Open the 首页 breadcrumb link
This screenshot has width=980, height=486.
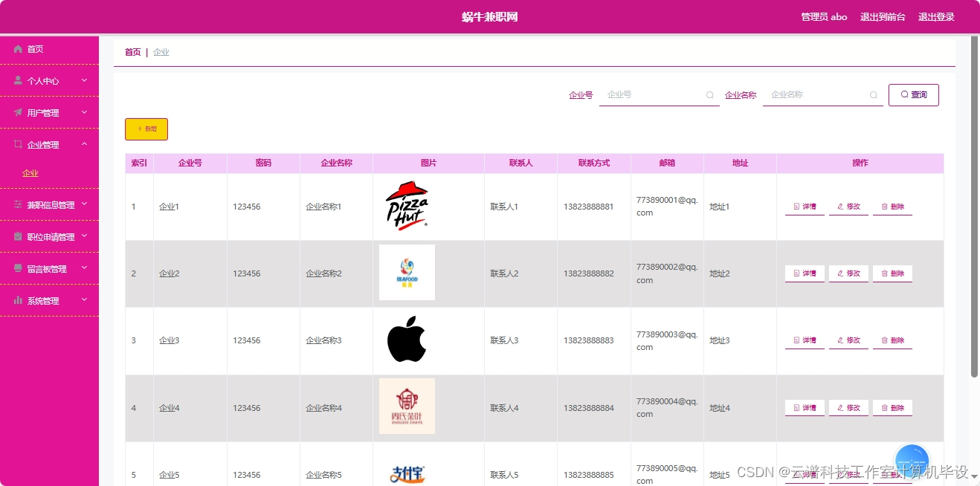pyautogui.click(x=132, y=51)
